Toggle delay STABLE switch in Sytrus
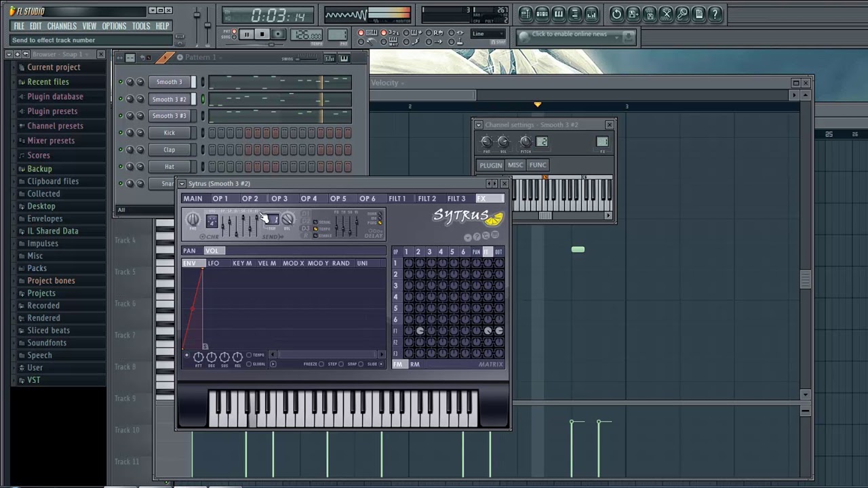Image resolution: width=868 pixels, height=488 pixels. click(315, 235)
